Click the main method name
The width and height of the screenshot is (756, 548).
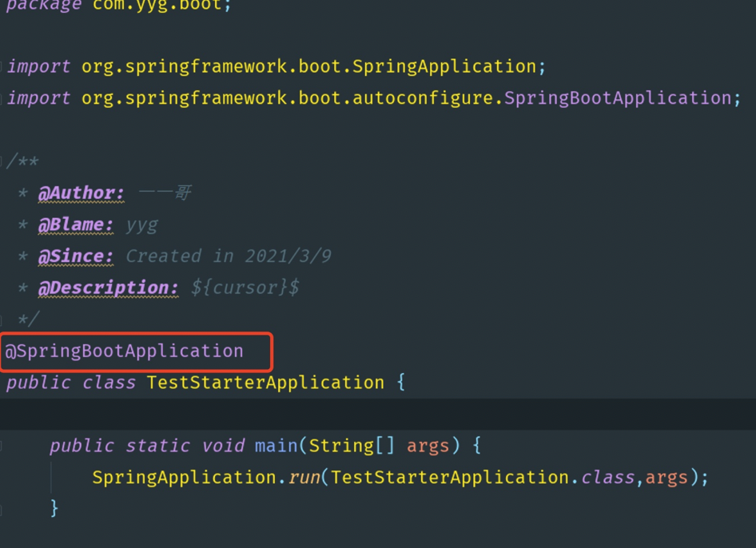pyautogui.click(x=277, y=446)
